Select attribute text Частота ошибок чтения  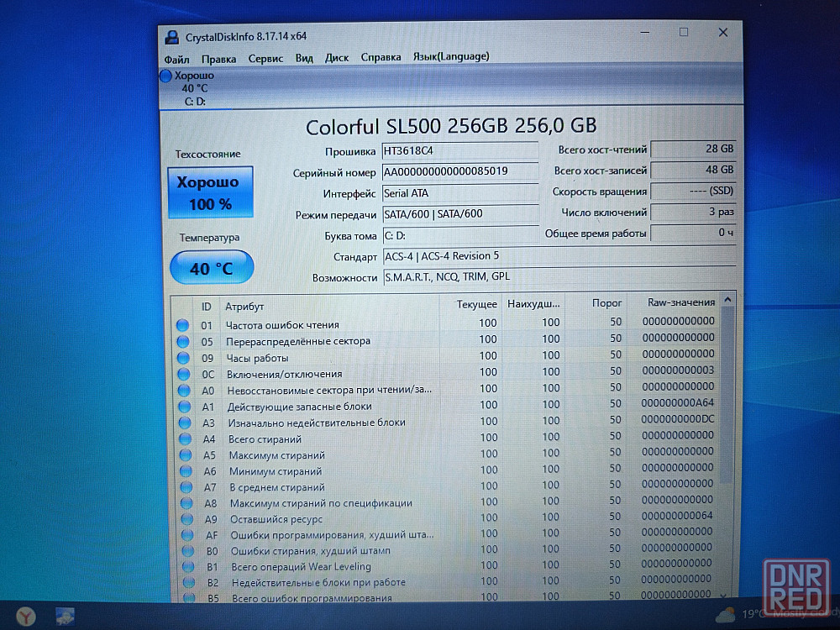click(282, 324)
